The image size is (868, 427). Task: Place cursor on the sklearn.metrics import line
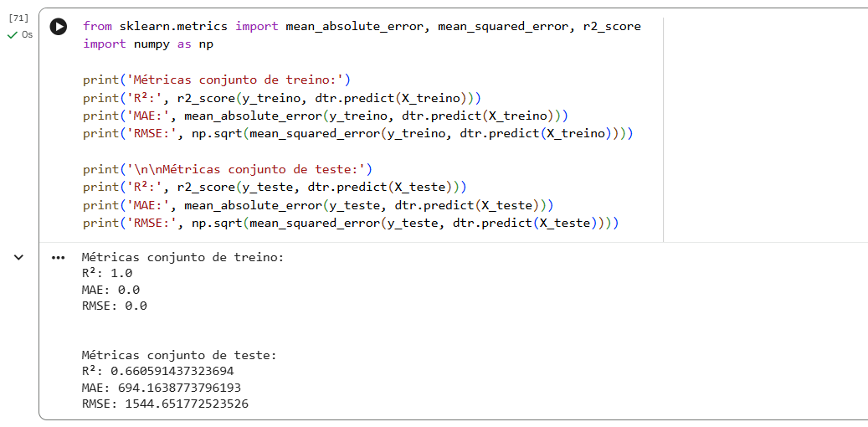(x=362, y=26)
